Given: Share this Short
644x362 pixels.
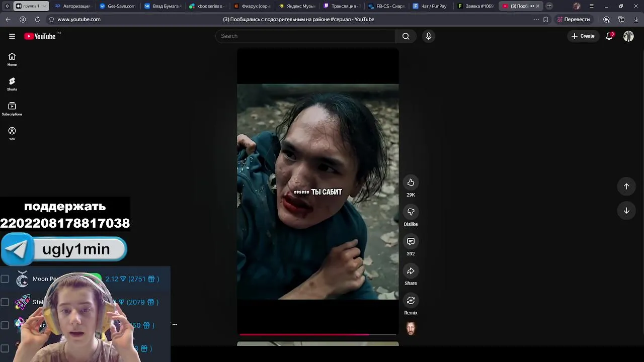Looking at the screenshot, I should 411,271.
